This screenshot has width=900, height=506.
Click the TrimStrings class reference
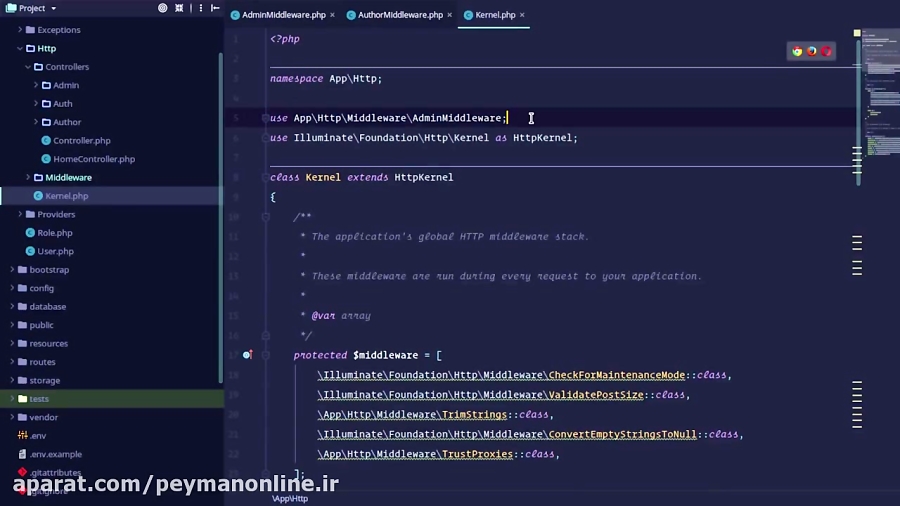474,414
